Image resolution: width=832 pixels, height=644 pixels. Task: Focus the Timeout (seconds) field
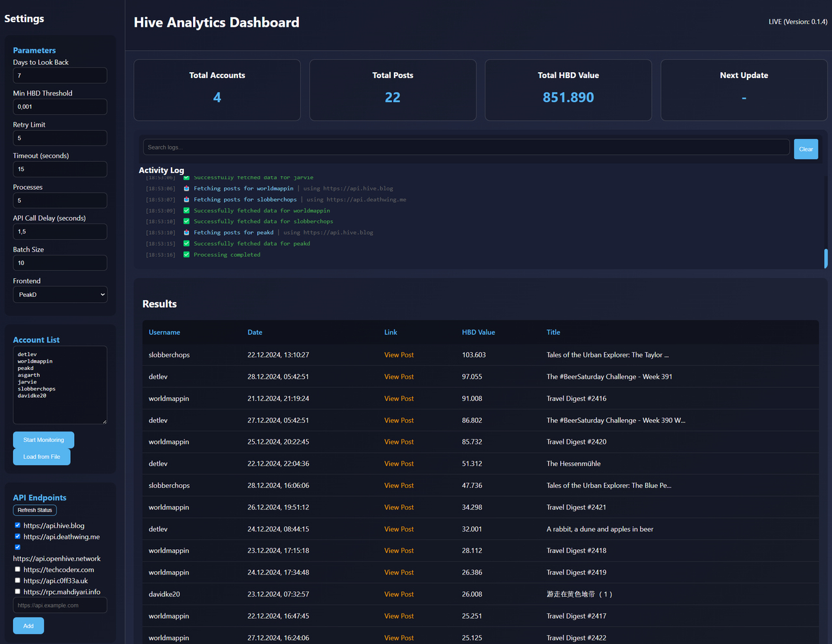pyautogui.click(x=60, y=169)
